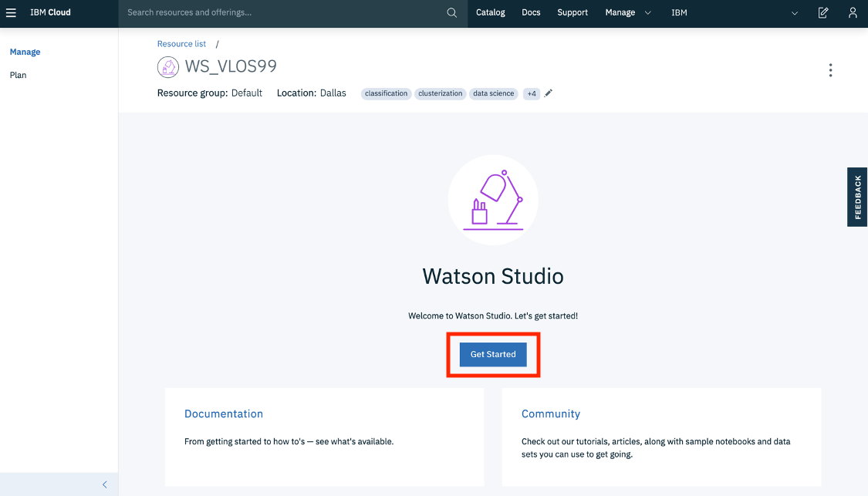Open the edit/notes icon in header
The height and width of the screenshot is (496, 868).
(823, 12)
